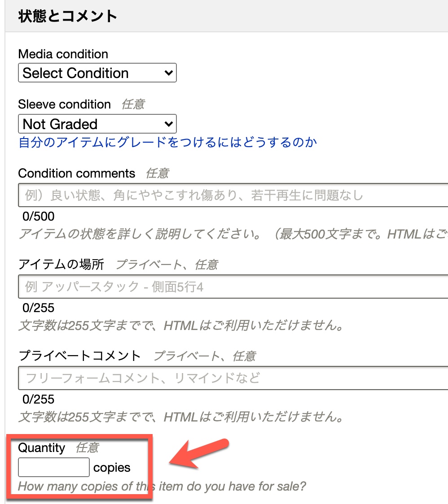Click the 'How many copies' help text
The image size is (448, 504).
pos(162,487)
